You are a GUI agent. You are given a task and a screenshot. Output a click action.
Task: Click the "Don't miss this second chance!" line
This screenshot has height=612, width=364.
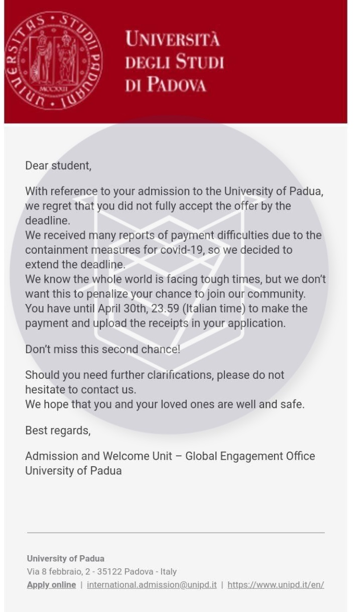coord(102,349)
